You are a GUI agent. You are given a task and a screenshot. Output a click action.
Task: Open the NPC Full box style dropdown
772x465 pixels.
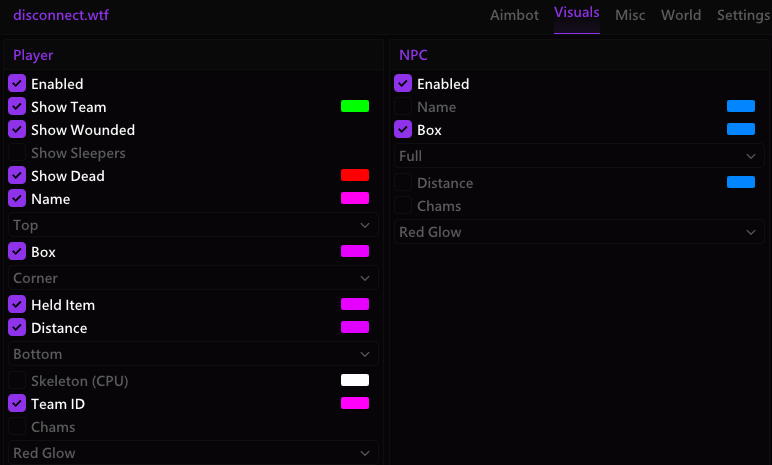(x=579, y=156)
